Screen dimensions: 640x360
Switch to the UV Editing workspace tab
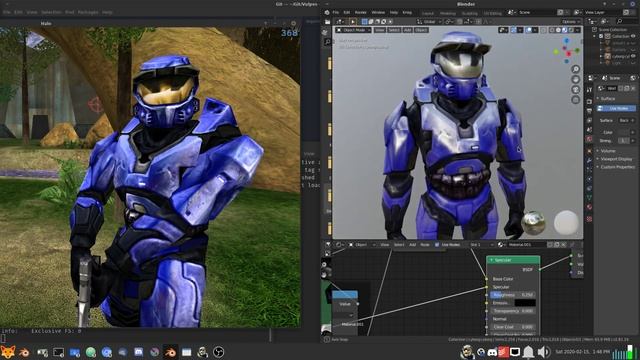(x=493, y=13)
